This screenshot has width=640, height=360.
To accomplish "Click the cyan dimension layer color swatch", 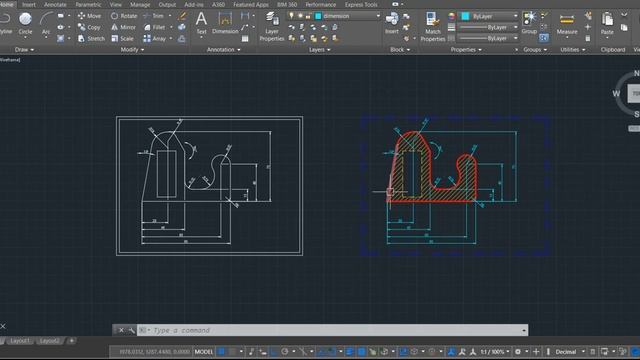I will (318, 16).
